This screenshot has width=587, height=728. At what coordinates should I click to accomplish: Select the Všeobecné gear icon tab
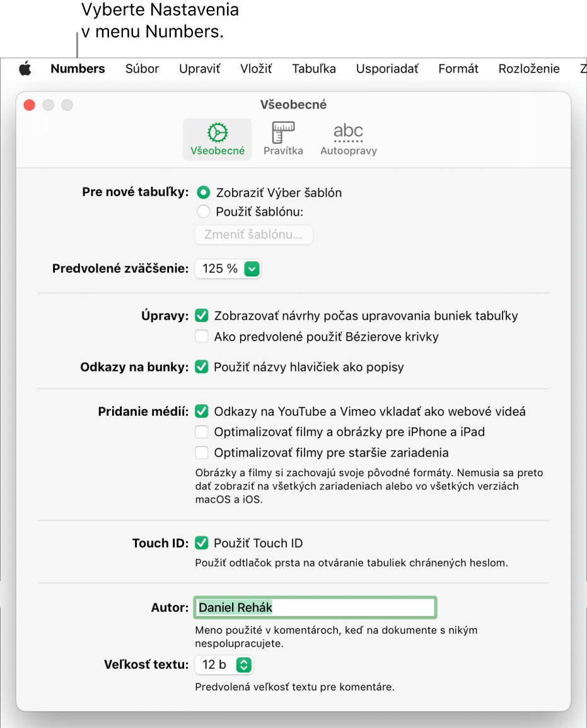tap(218, 139)
